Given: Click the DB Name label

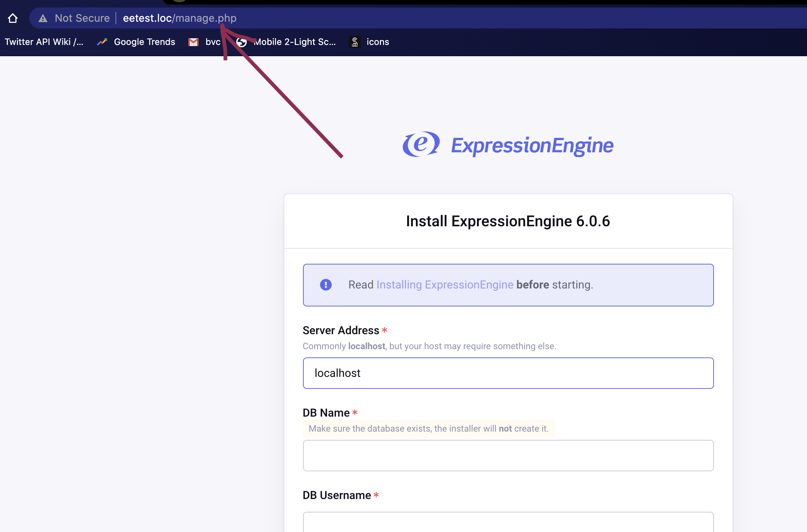Looking at the screenshot, I should coord(326,413).
